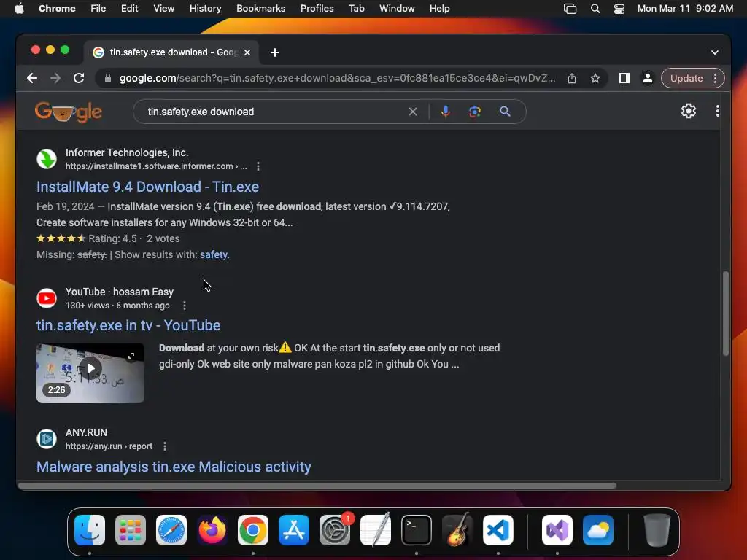747x560 pixels.
Task: Go back to the previous page
Action: [32, 78]
